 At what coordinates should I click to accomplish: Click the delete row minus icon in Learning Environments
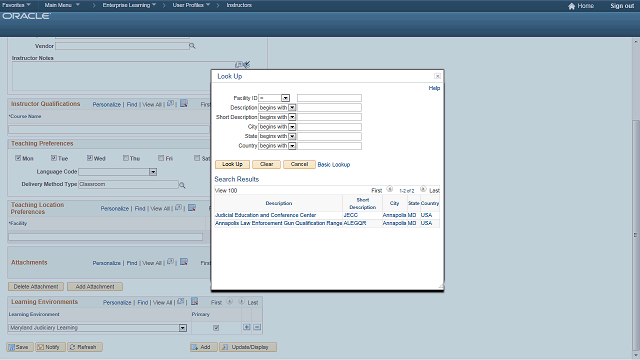257,327
